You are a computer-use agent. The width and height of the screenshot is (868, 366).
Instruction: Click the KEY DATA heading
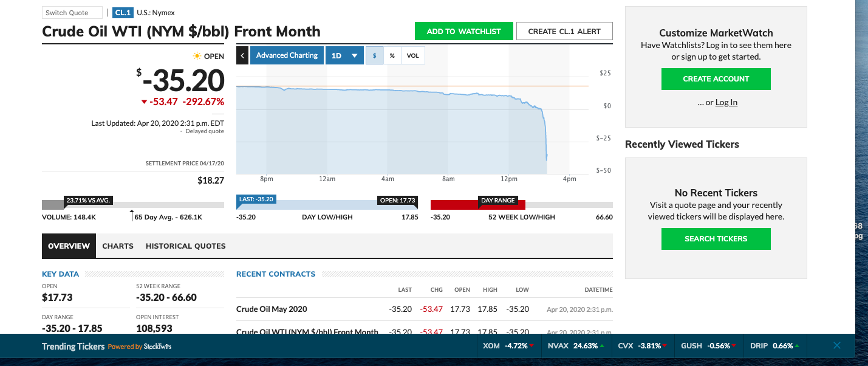point(60,274)
